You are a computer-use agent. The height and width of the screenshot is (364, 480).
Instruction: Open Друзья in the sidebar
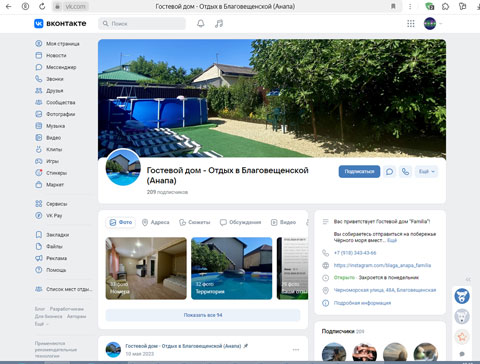pos(55,91)
